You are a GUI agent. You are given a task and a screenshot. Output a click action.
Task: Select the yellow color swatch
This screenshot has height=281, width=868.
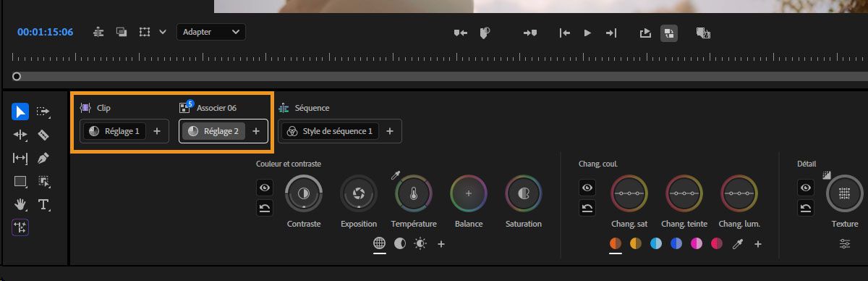tap(637, 243)
